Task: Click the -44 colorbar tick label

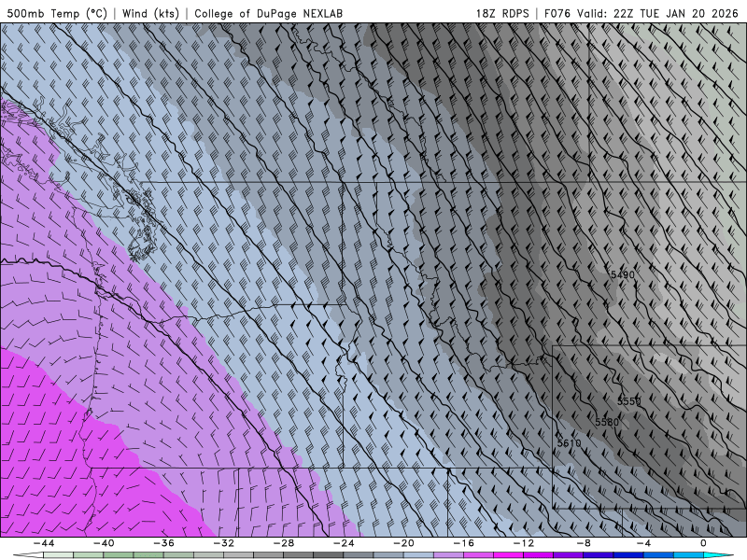Action: pyautogui.click(x=43, y=543)
